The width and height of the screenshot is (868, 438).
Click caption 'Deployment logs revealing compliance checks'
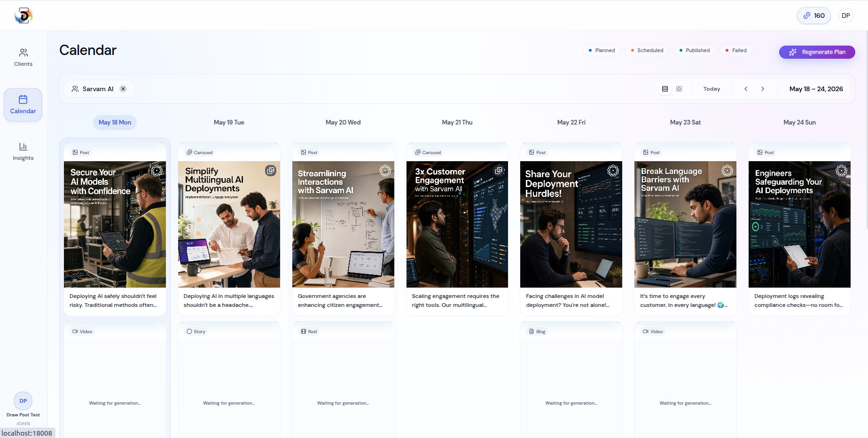click(798, 301)
